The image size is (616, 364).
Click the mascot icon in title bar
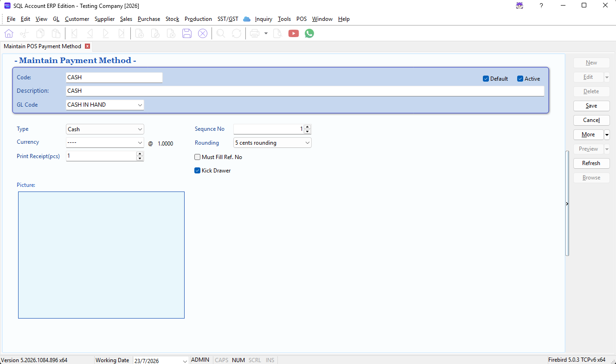[x=520, y=6]
